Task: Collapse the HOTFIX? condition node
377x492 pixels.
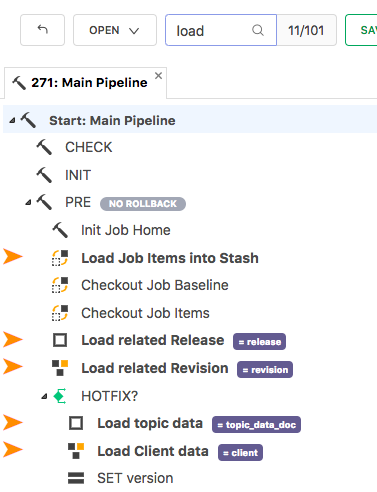Action: click(x=44, y=396)
